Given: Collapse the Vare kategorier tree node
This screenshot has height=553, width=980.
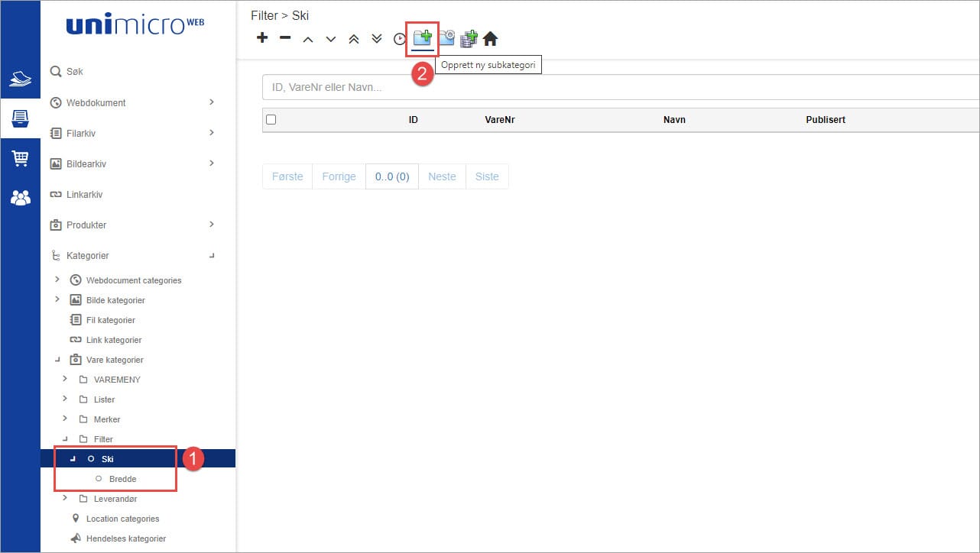Looking at the screenshot, I should [57, 359].
